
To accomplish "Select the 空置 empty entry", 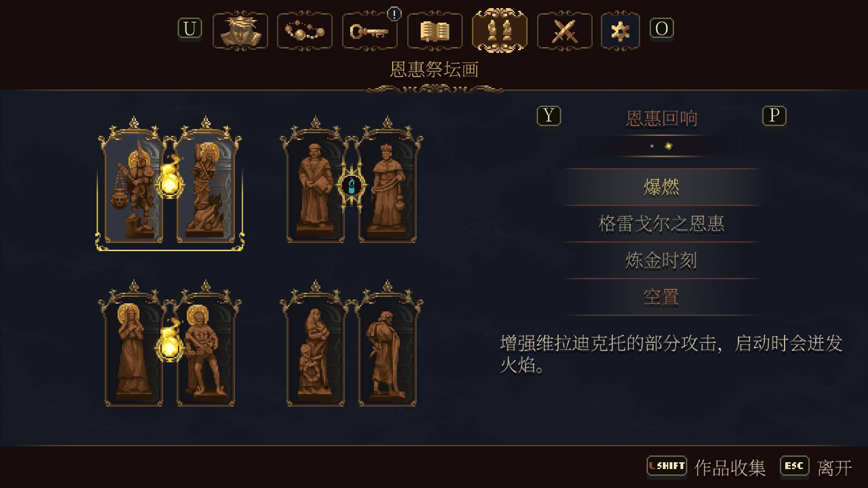I will tap(661, 297).
